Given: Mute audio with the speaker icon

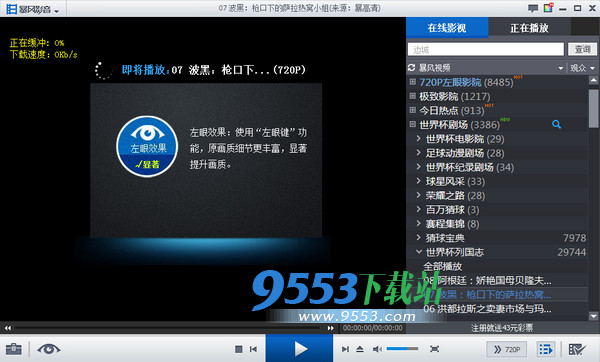Looking at the screenshot, I should [x=377, y=349].
